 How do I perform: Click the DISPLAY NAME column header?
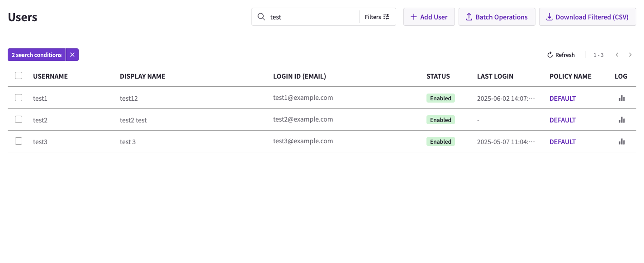tap(142, 76)
